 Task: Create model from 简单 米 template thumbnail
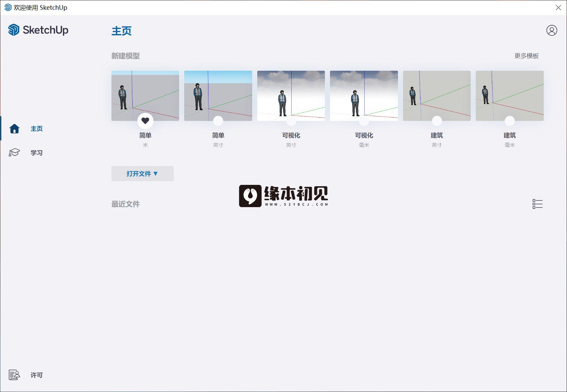coord(145,96)
